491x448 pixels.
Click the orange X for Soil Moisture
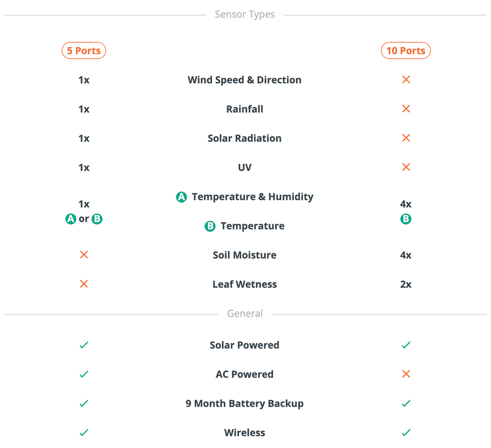click(84, 254)
